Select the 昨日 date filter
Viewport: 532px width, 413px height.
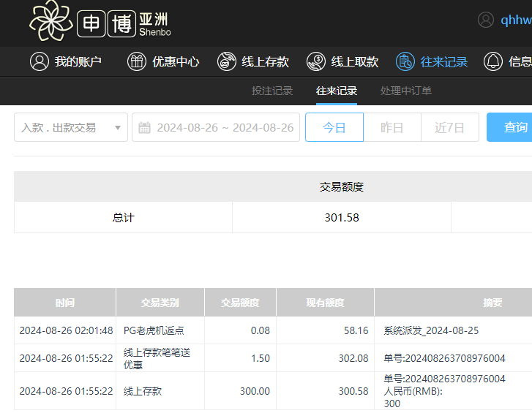click(392, 127)
